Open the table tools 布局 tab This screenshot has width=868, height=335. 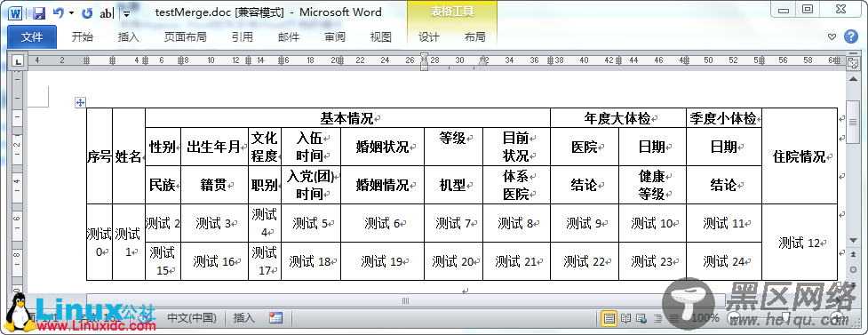coord(475,37)
